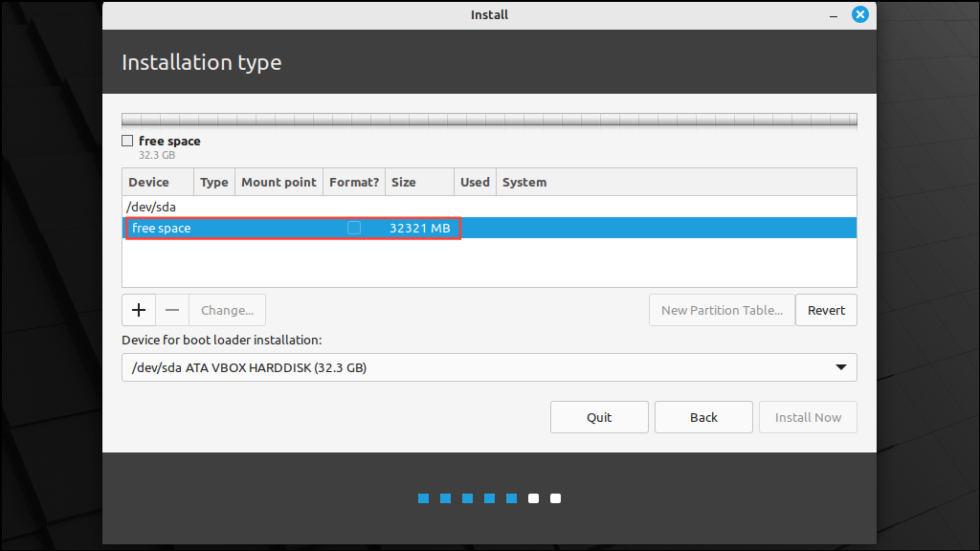
Task: Delete selected partition using the minus icon
Action: point(172,309)
